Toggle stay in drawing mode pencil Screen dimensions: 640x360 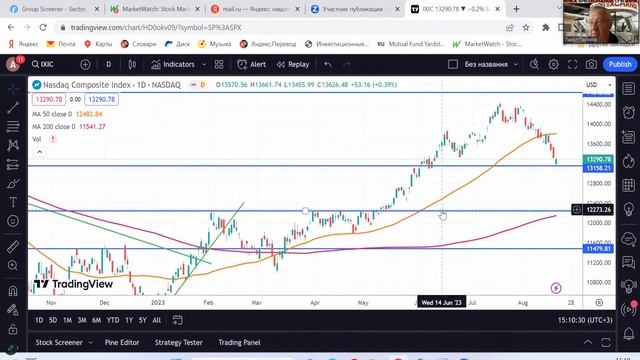tap(13, 309)
